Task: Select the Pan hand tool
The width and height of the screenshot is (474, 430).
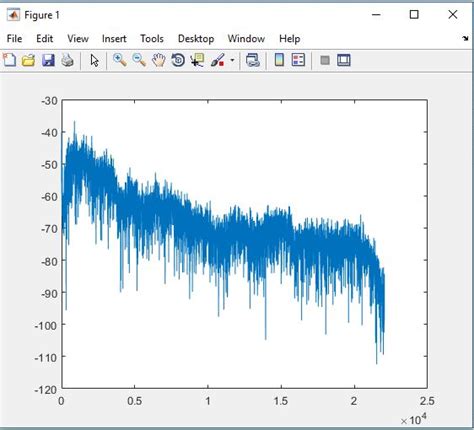Action: pos(159,60)
